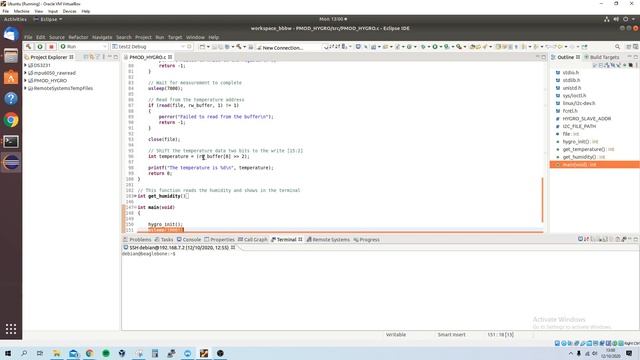Select I2C_FILE_PATH macro in Outline
The width and height of the screenshot is (640, 360).
click(x=579, y=127)
